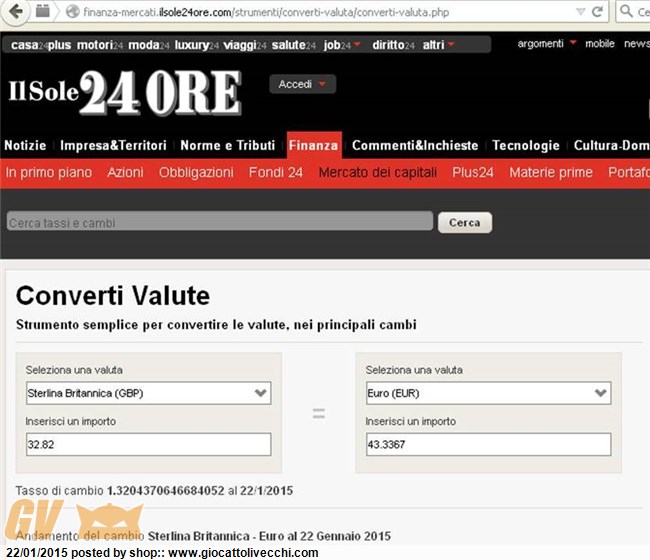Open the mobile link
This screenshot has width=650, height=560.
(x=599, y=44)
